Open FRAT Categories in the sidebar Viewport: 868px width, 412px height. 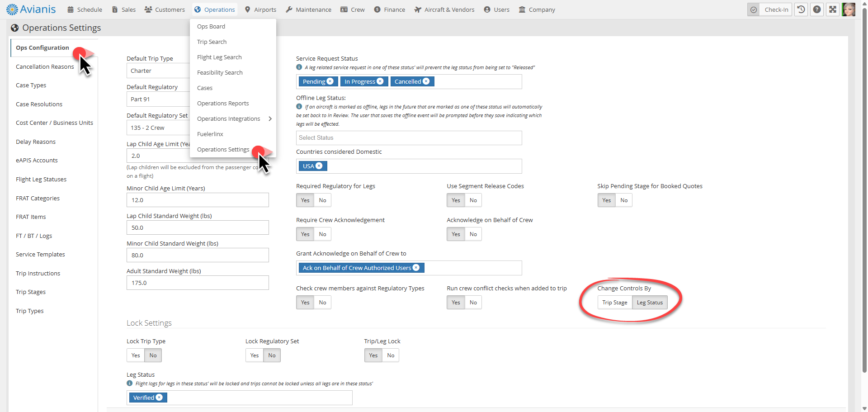[38, 198]
